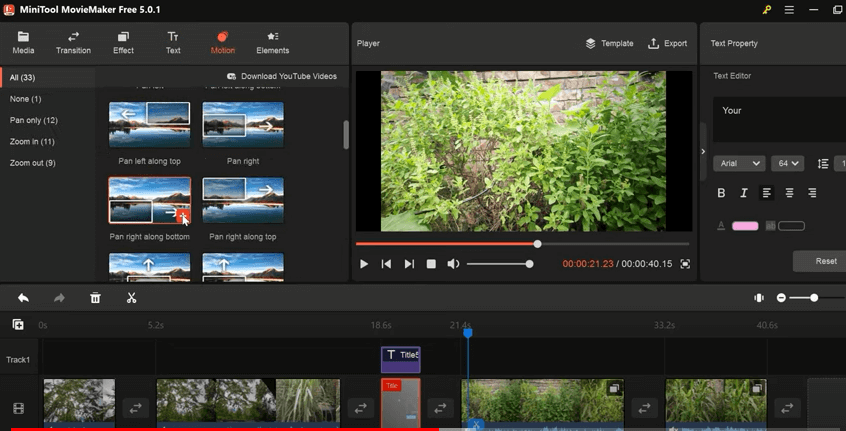Click the Reset button
Screen dimensions: 846x431
[x=820, y=261]
